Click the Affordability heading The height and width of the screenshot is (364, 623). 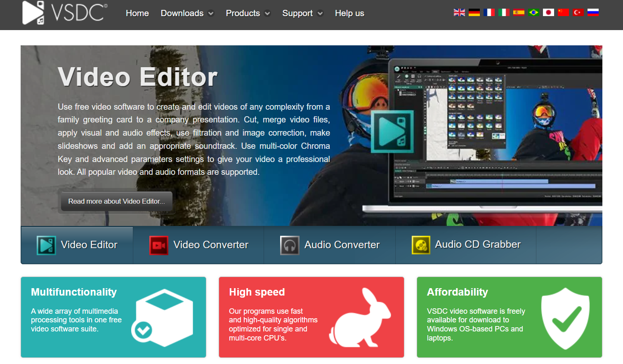coord(457,292)
